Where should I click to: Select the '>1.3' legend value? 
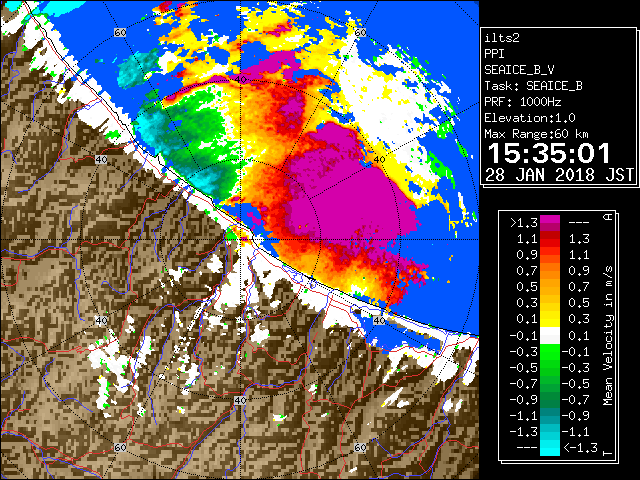524,223
